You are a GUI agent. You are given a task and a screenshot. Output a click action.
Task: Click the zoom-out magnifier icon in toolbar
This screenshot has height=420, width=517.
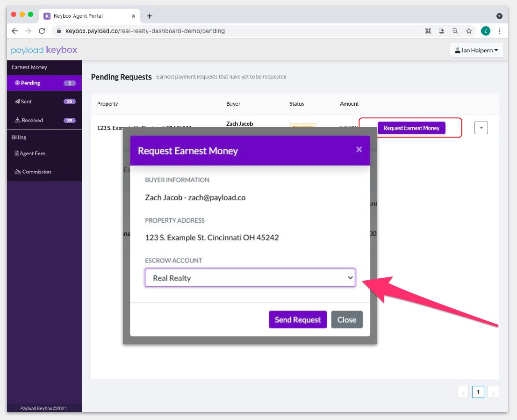point(455,30)
